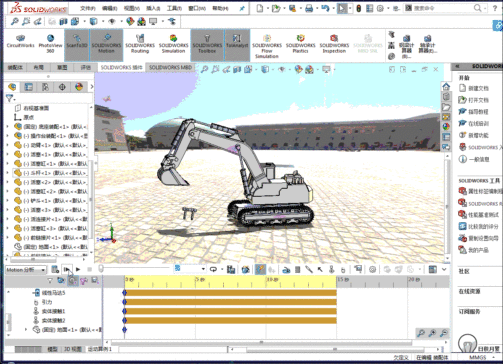Open the 视图 (View) menu

(x=132, y=8)
